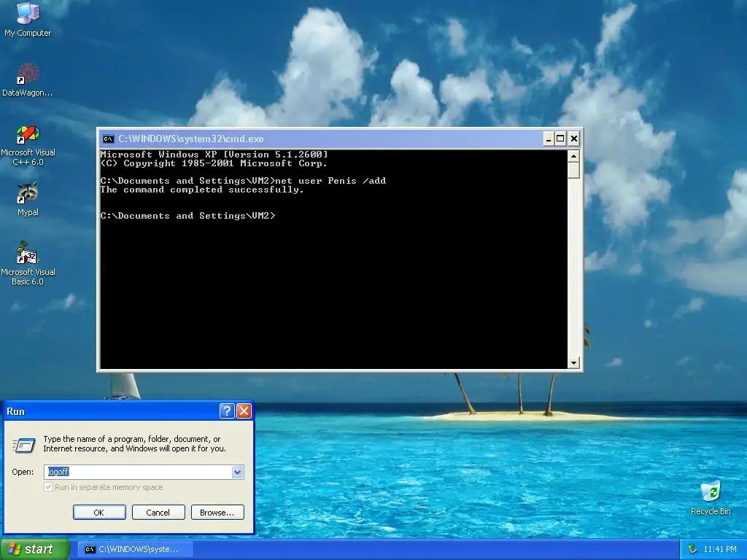Click the cmd.exe title bar system icon
747x560 pixels.
108,139
